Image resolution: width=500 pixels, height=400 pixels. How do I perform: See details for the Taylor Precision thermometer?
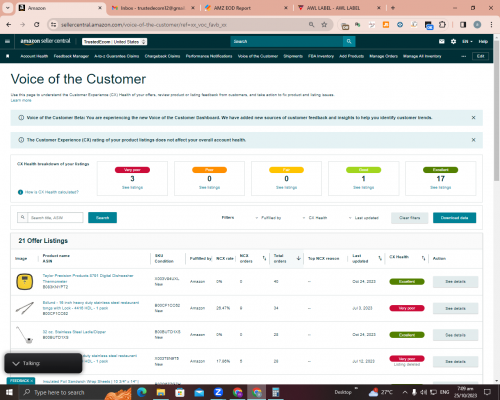click(455, 282)
